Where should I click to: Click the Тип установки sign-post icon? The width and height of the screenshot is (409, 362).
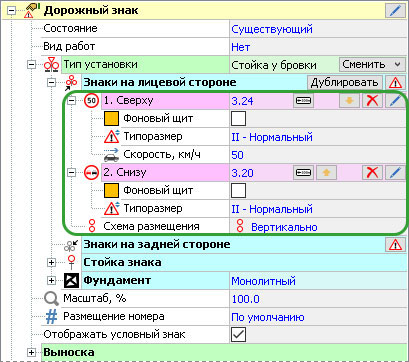[x=51, y=64]
